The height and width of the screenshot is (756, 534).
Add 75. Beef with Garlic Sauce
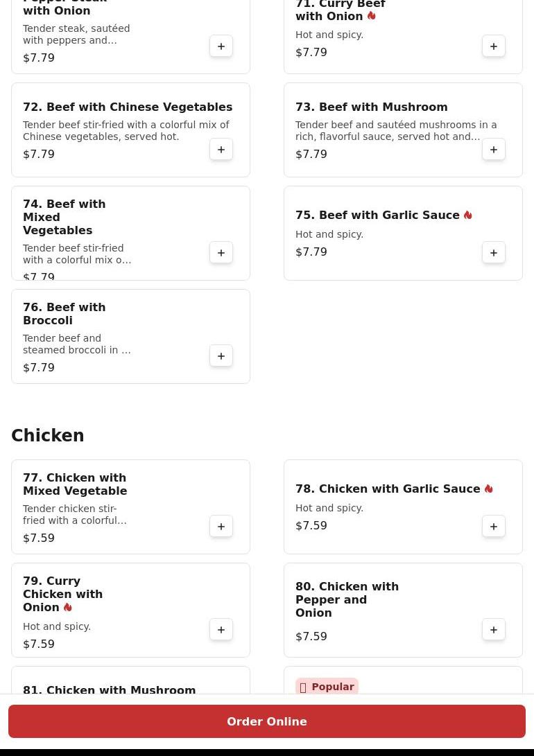click(494, 253)
